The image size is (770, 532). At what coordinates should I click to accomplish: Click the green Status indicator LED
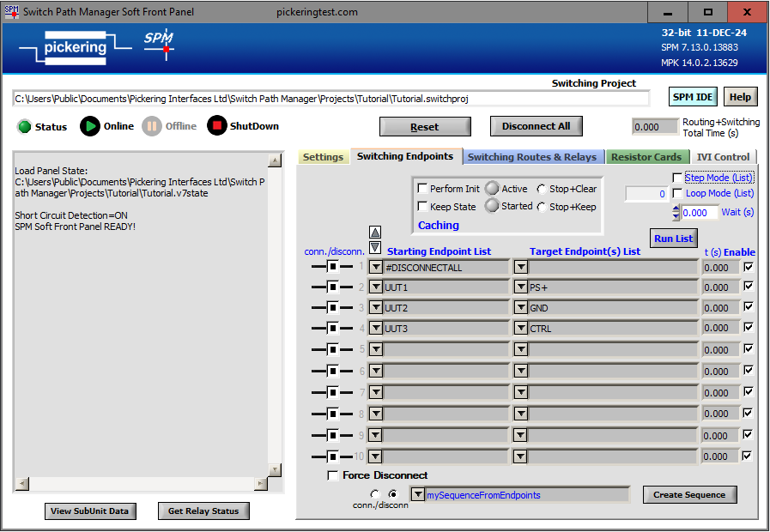click(24, 127)
